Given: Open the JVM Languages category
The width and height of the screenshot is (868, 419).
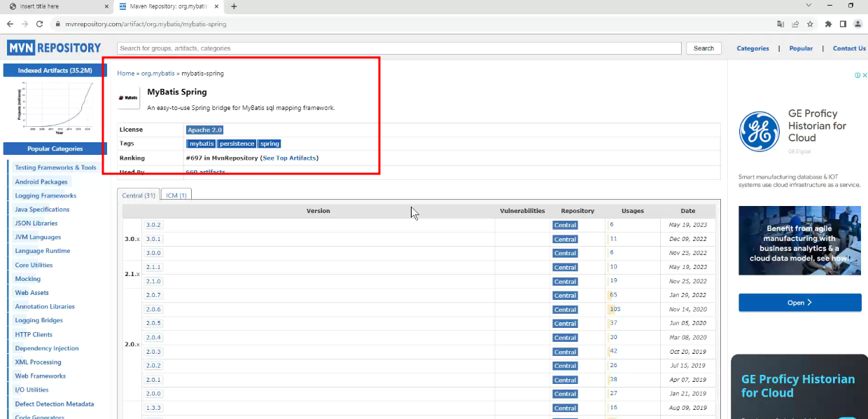Looking at the screenshot, I should coord(38,237).
